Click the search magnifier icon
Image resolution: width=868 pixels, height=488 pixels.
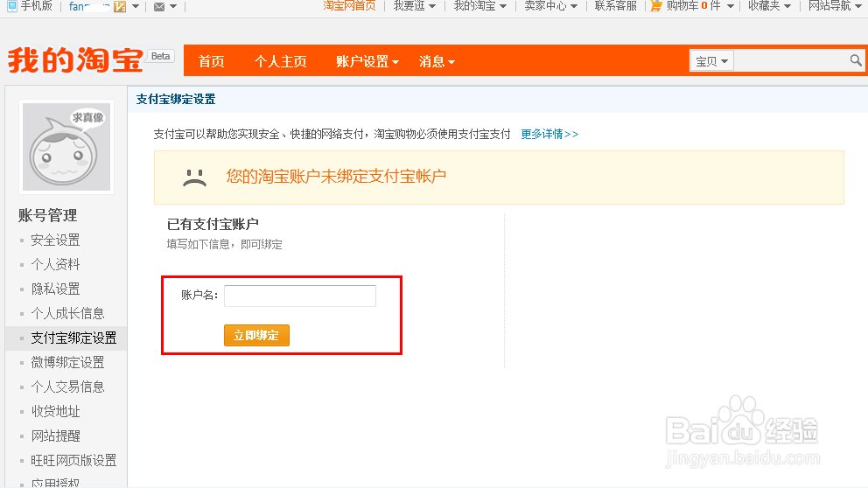(855, 60)
